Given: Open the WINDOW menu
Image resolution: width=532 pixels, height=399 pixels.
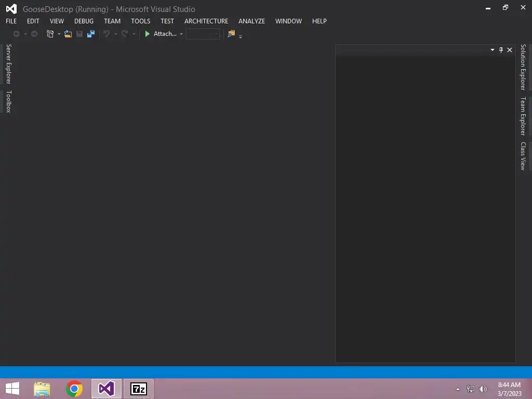Looking at the screenshot, I should pyautogui.click(x=288, y=21).
